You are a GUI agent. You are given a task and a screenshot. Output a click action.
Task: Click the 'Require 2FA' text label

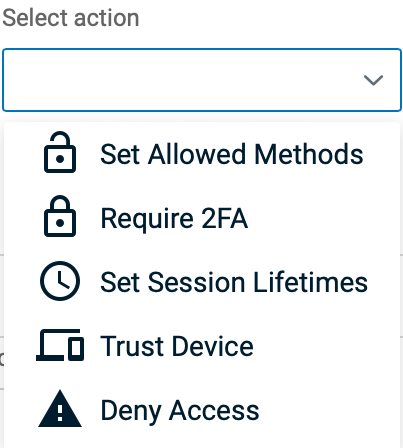point(174,218)
